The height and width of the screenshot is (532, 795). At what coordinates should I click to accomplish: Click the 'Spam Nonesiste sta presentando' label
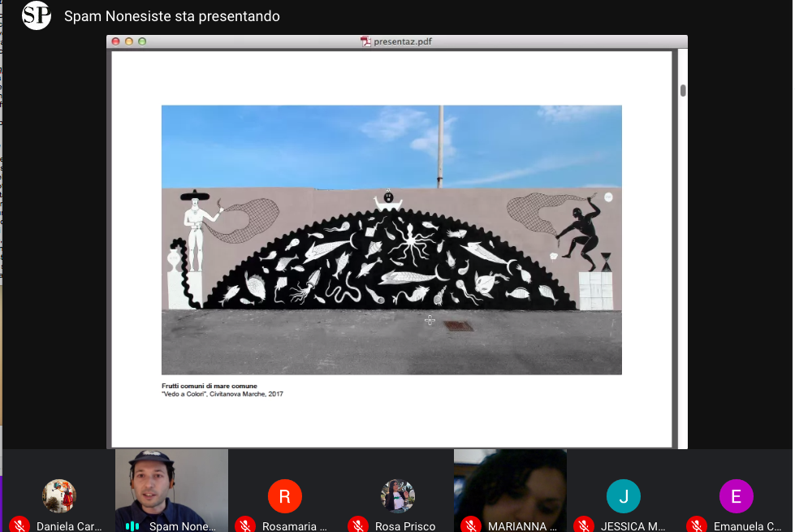172,16
